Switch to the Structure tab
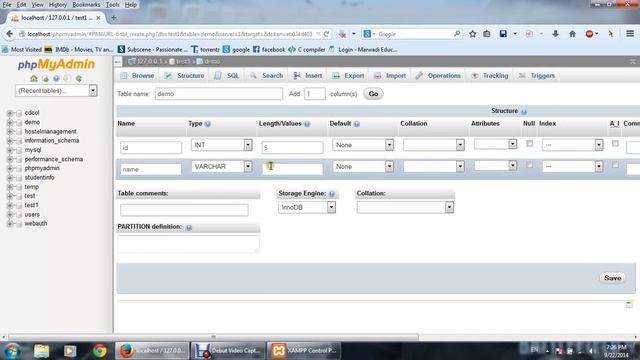Screen dimensions: 640x360 [x=184, y=76]
